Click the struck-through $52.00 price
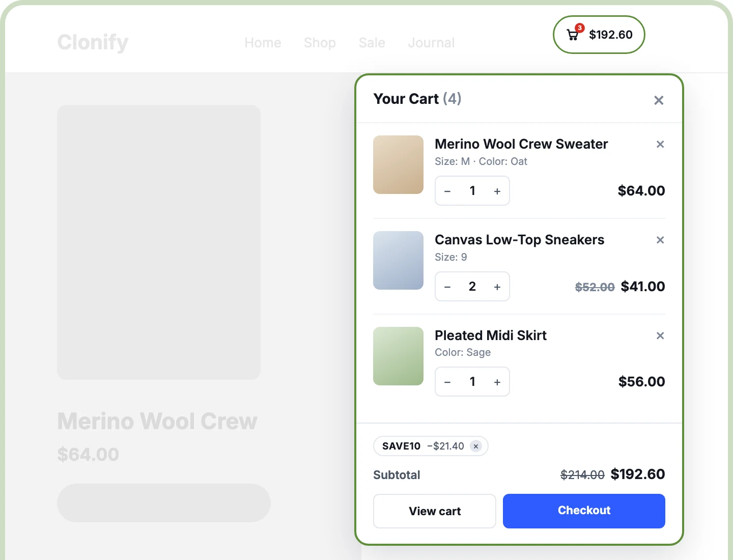733x560 pixels. click(x=595, y=287)
